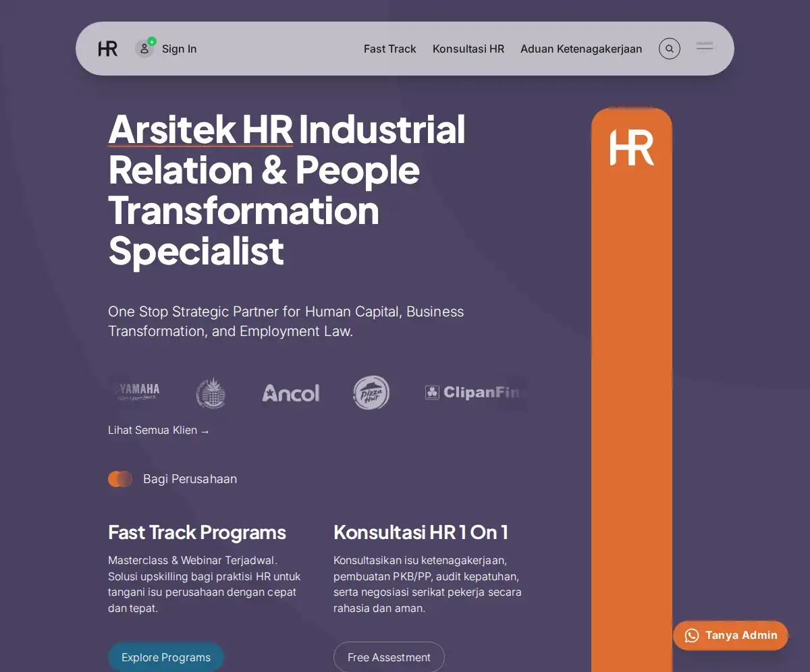This screenshot has height=672, width=810.
Task: Click the Fast Track Programs heading
Action: tap(197, 532)
